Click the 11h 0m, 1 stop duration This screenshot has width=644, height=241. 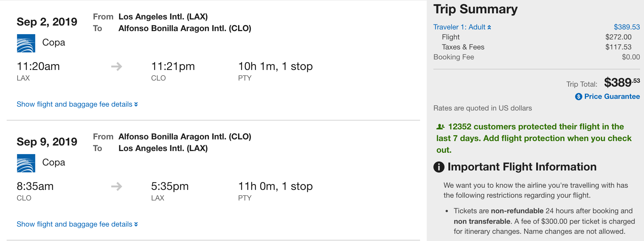click(275, 187)
